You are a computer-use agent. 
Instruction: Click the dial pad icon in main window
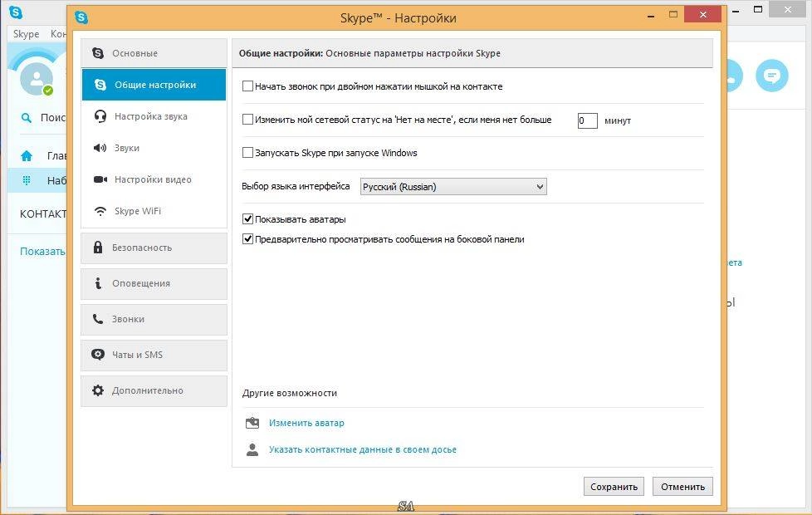click(x=27, y=179)
